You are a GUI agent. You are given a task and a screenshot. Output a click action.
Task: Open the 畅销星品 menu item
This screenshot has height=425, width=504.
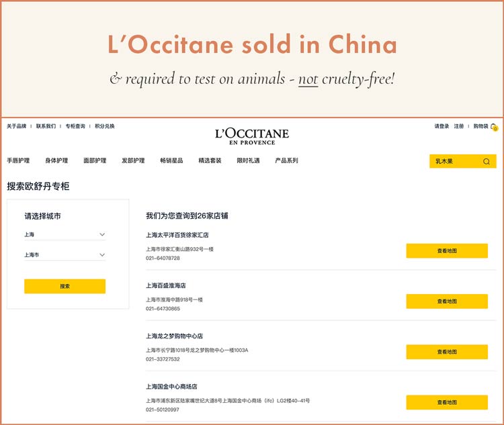coord(171,161)
